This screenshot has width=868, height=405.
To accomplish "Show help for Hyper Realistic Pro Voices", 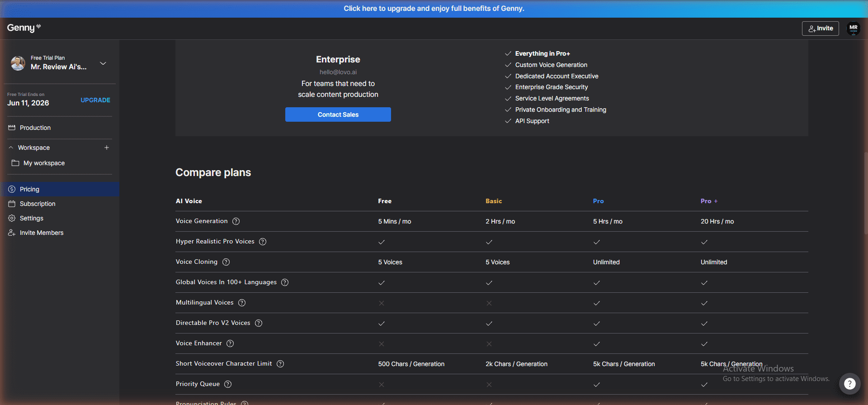I will tap(263, 242).
